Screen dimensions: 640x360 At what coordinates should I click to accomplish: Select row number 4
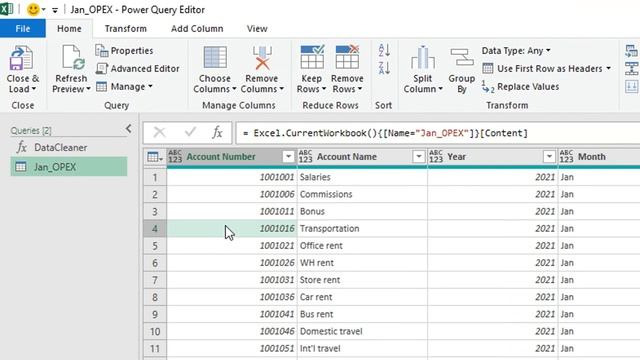[x=155, y=229]
